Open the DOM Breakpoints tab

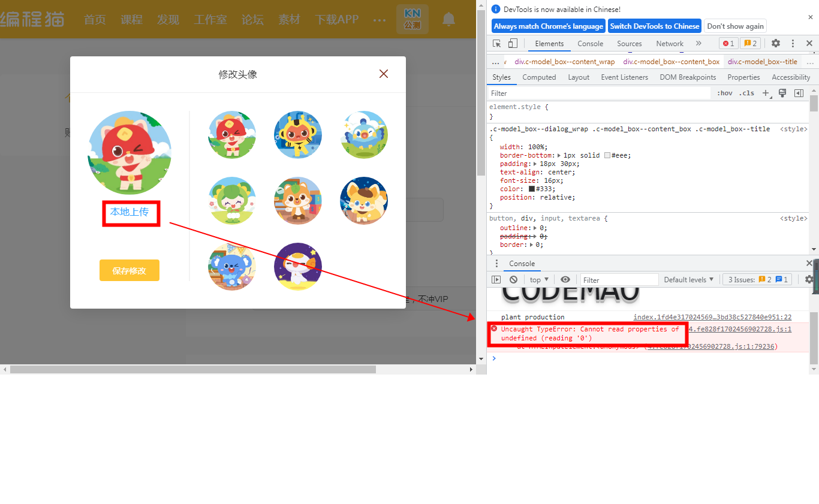(688, 77)
